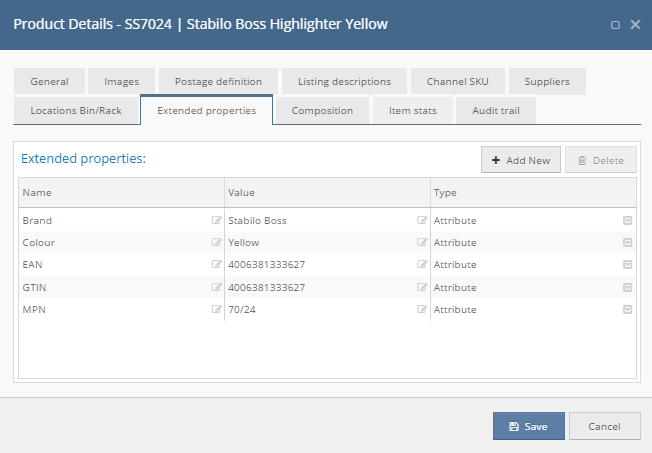Viewport: 652px width, 453px height.
Task: Edit the GTIN value with its pencil icon
Action: (x=422, y=287)
